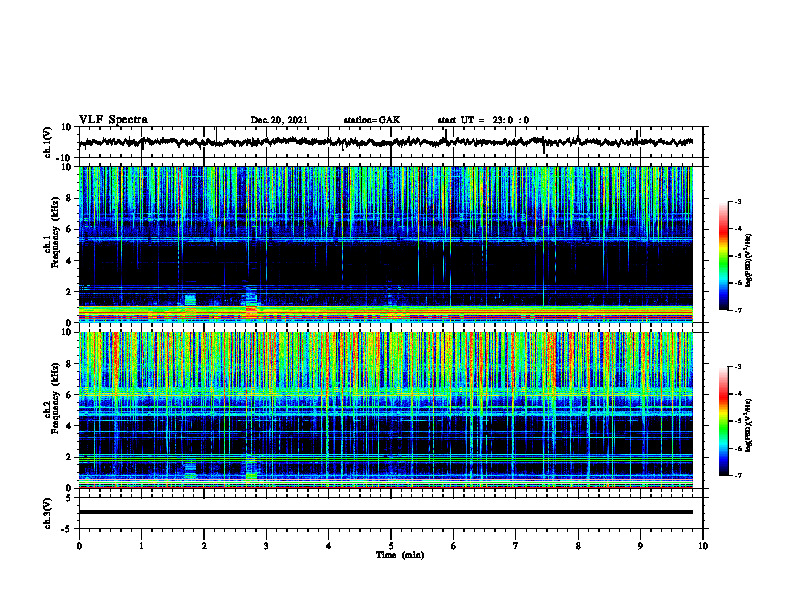Select the "Dec. 20, 2021" date text
Viewport: 792px width, 612px height.
(279, 120)
